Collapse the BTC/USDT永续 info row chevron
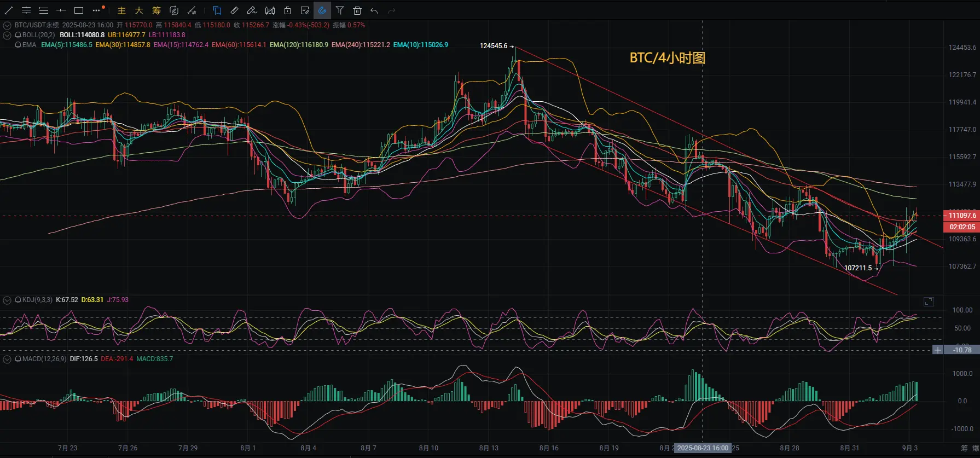The width and height of the screenshot is (980, 458). click(x=7, y=25)
